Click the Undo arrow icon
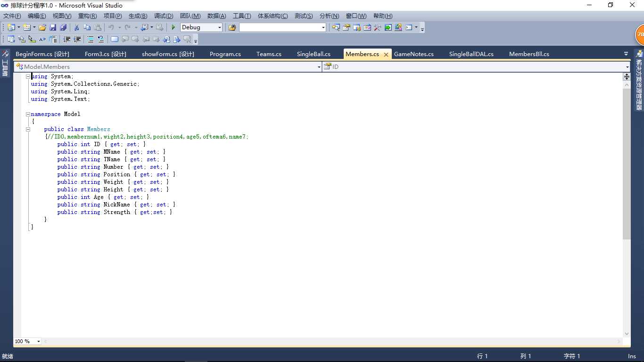644x362 pixels. pos(111,27)
